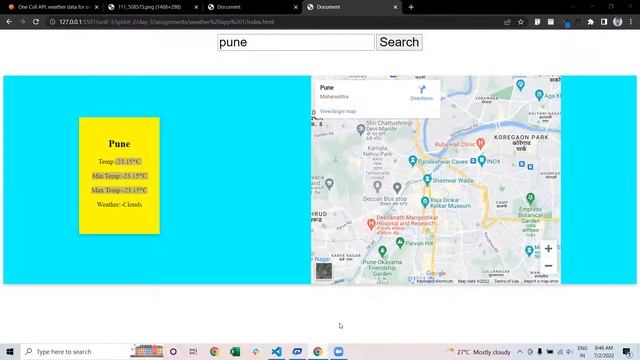This screenshot has height=360, width=640.
Task: Open the weather widget 27°C Mostly cloudy
Action: tap(480, 351)
